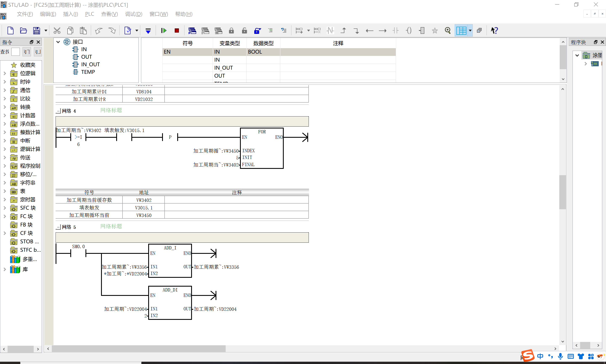Viewport: 606px width, 364px height.
Task: Collapse the 接口 interface tree node
Action: click(58, 42)
